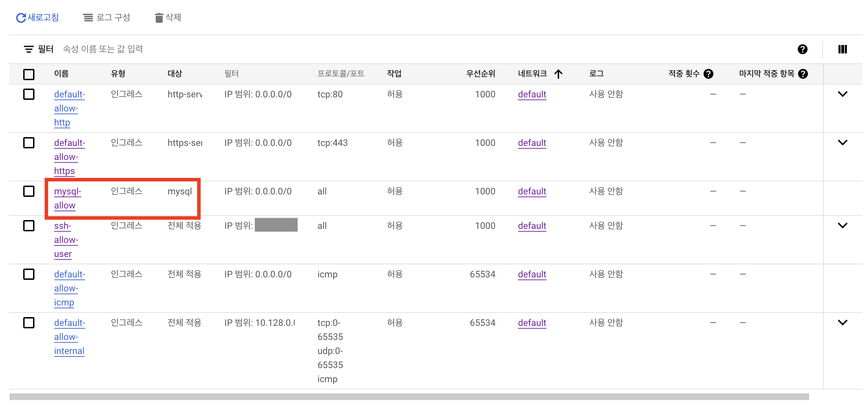The width and height of the screenshot is (868, 412).
Task: Expand the ssh-allow-user row details
Action: click(x=842, y=225)
